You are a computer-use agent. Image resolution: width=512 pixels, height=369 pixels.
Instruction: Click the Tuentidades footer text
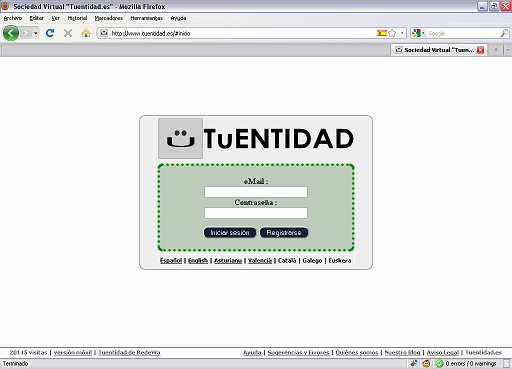tap(483, 352)
